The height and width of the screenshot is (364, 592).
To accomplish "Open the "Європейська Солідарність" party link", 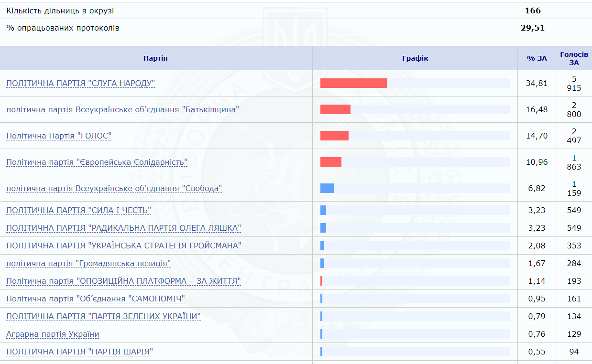I will [x=97, y=162].
